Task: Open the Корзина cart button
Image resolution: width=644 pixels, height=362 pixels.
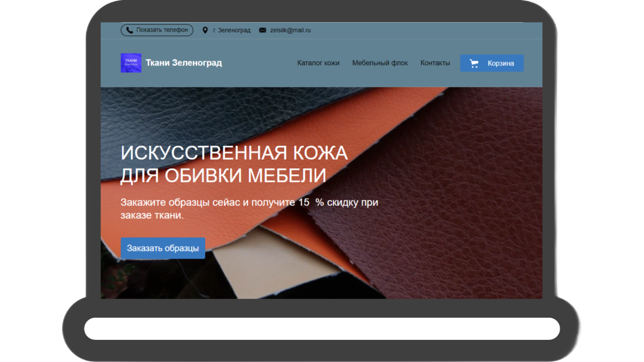Action: (492, 63)
